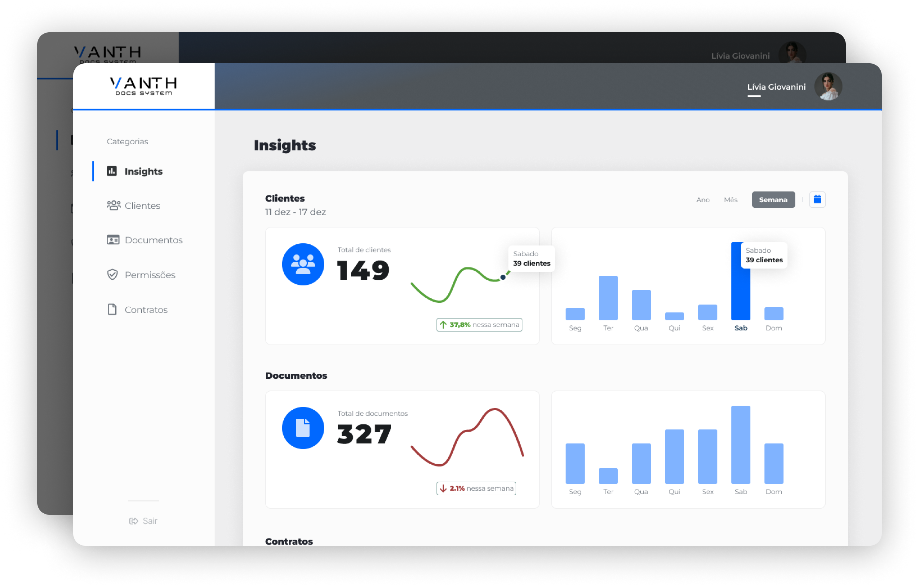
Task: Click the Qui bar in Documentos chart
Action: tap(674, 457)
